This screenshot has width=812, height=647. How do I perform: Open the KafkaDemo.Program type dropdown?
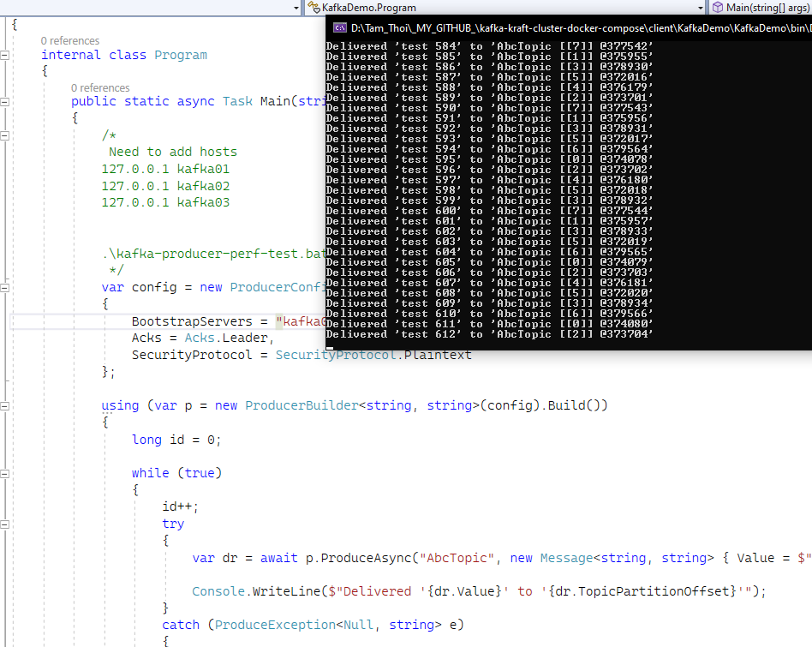pos(700,8)
